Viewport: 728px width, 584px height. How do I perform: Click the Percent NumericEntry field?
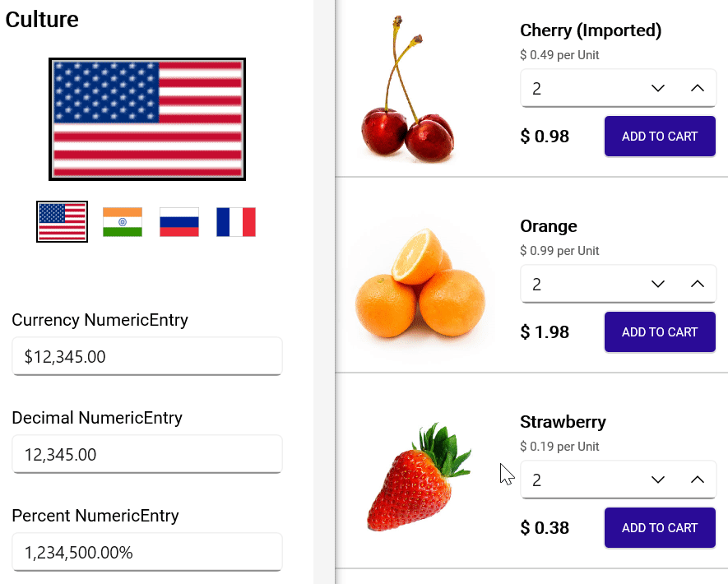point(147,553)
